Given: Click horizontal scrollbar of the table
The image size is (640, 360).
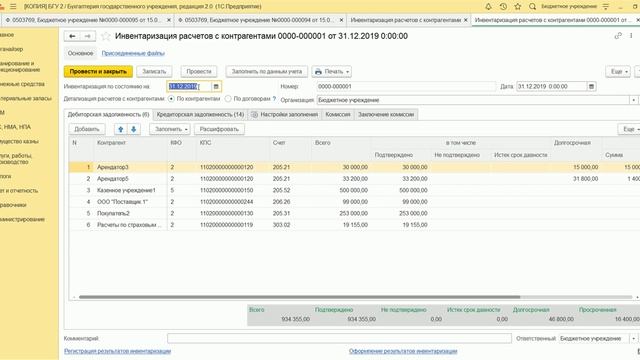Looking at the screenshot, I should pos(300,297).
